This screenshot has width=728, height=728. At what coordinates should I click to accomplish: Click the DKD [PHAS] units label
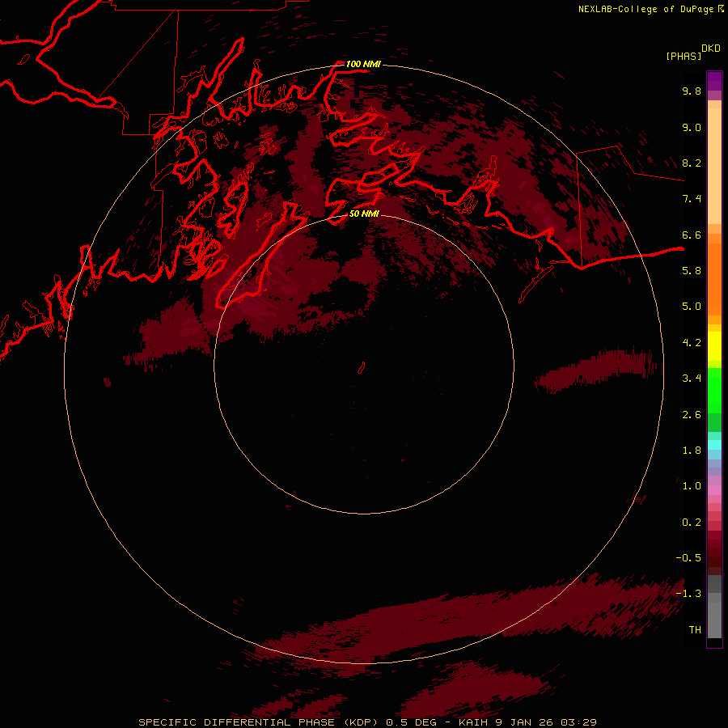pyautogui.click(x=692, y=52)
